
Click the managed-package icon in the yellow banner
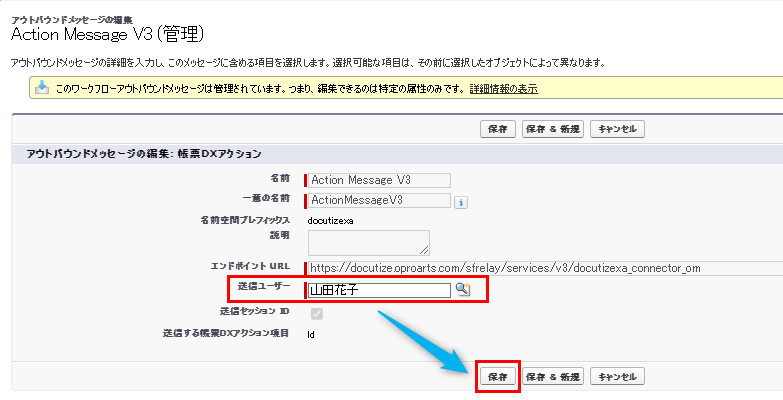pos(42,88)
